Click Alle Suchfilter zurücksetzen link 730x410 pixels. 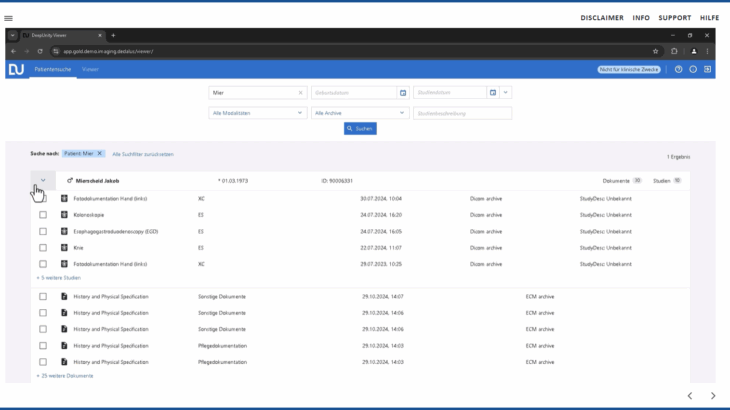pyautogui.click(x=143, y=154)
